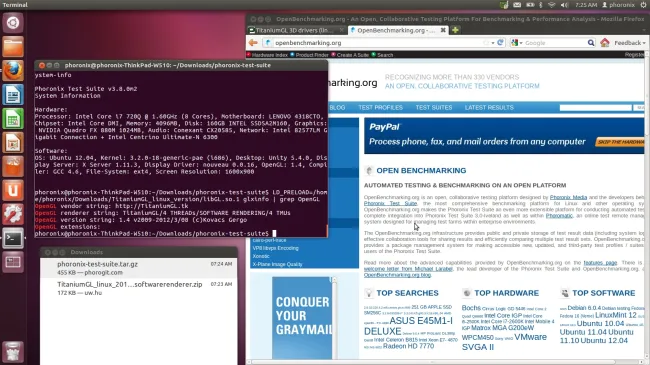The height and width of the screenshot is (365, 650).
Task: Launch Firefox from the Unity launcher
Action: coord(13,71)
